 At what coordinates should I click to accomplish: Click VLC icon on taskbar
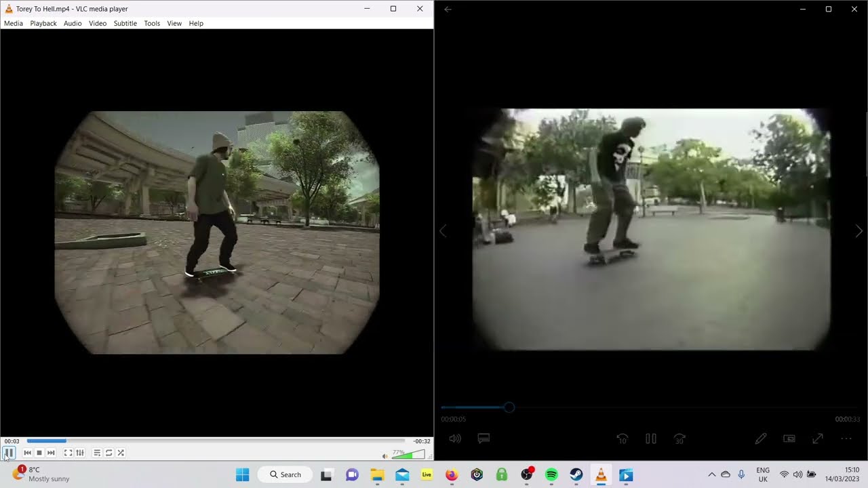click(601, 474)
